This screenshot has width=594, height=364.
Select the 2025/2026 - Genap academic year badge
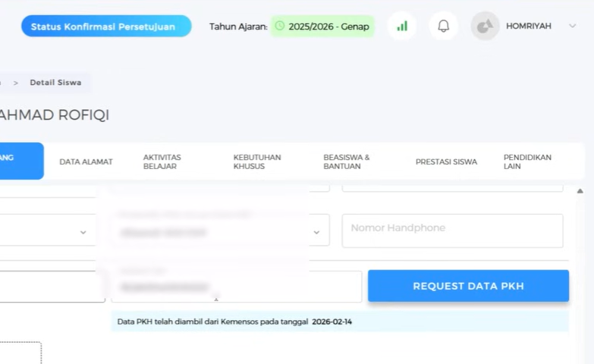tap(322, 26)
